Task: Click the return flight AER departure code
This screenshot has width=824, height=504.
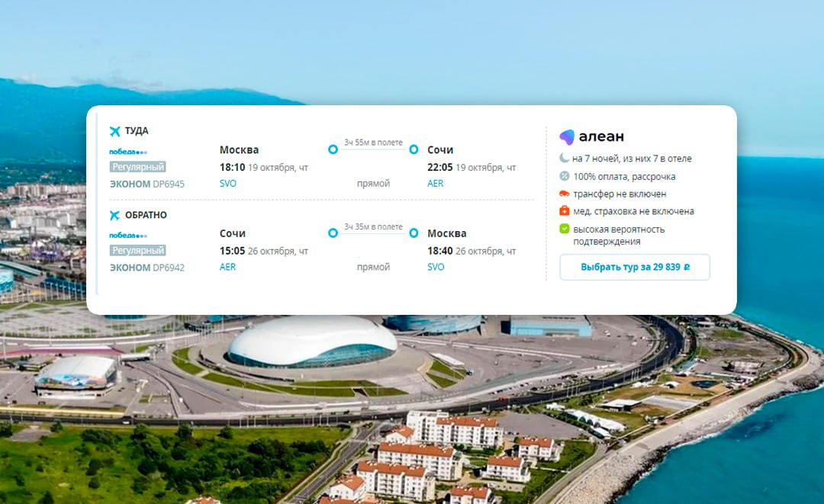Action: pos(227,267)
